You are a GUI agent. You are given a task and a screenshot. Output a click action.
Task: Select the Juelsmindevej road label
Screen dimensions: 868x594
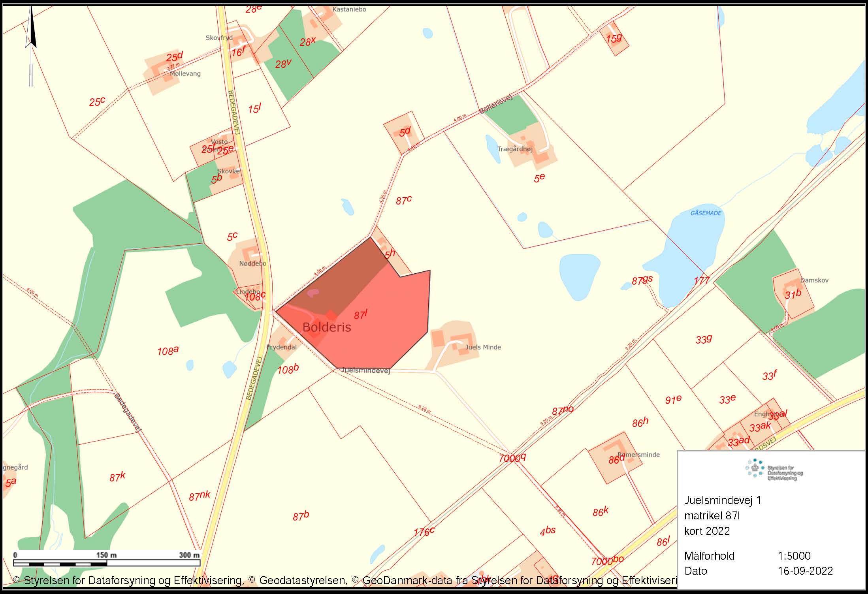tap(365, 370)
